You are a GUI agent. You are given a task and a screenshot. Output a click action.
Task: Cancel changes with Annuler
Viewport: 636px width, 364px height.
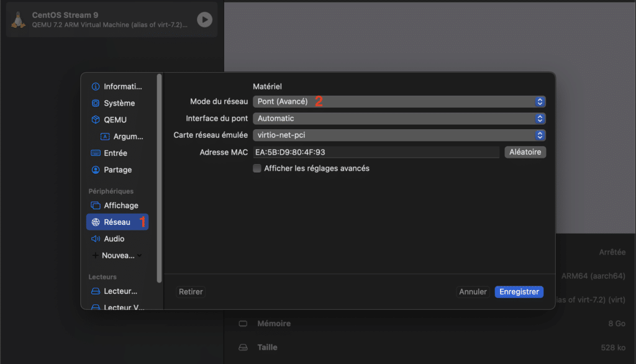coord(473,292)
